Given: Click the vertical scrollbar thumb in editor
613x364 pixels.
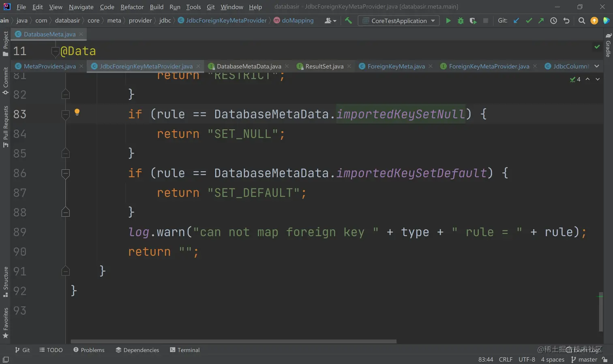Looking at the screenshot, I should pos(601,311).
